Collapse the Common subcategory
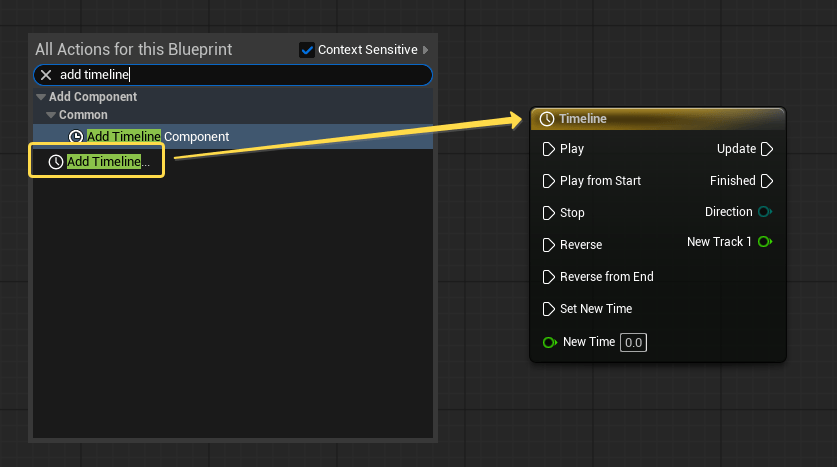837x467 pixels. [x=51, y=115]
